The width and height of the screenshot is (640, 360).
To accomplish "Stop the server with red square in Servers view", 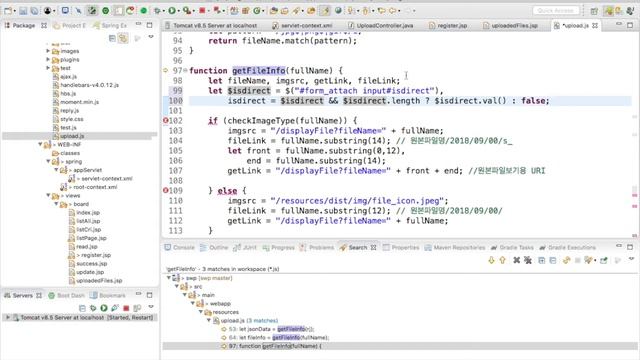I will 126,308.
